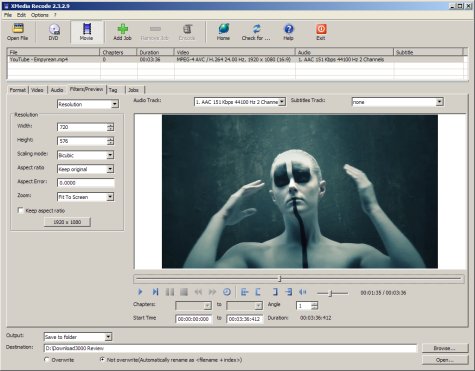Open the Options menu
The image size is (475, 371).
[40, 15]
